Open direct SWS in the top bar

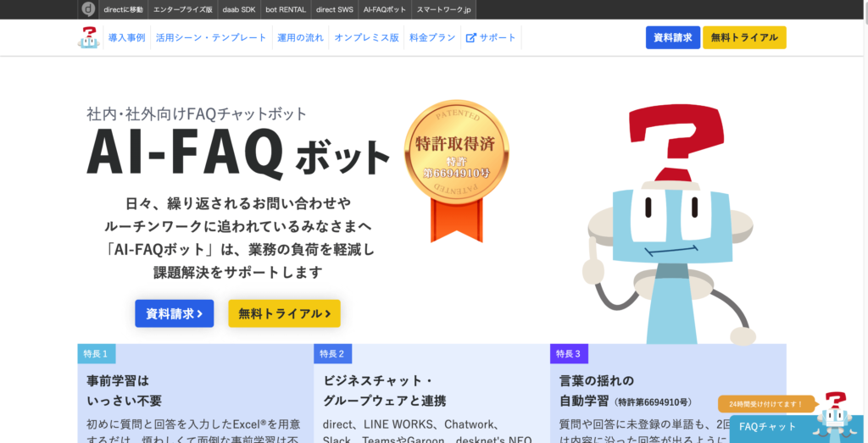(x=334, y=9)
